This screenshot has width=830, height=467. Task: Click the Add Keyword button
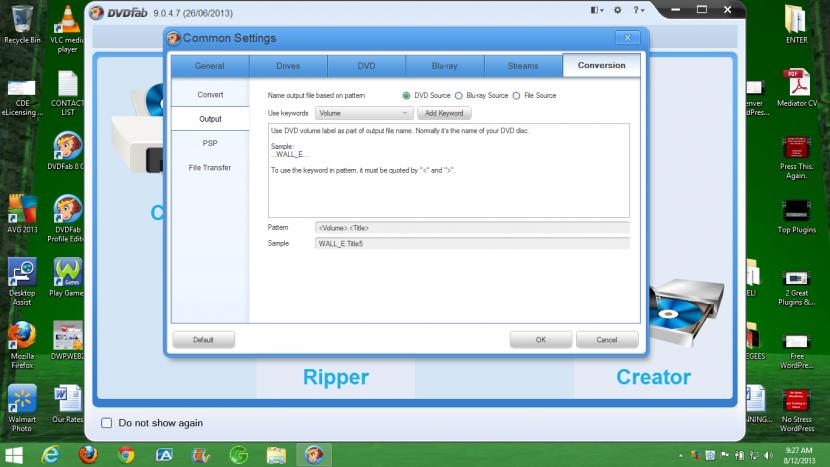point(444,113)
